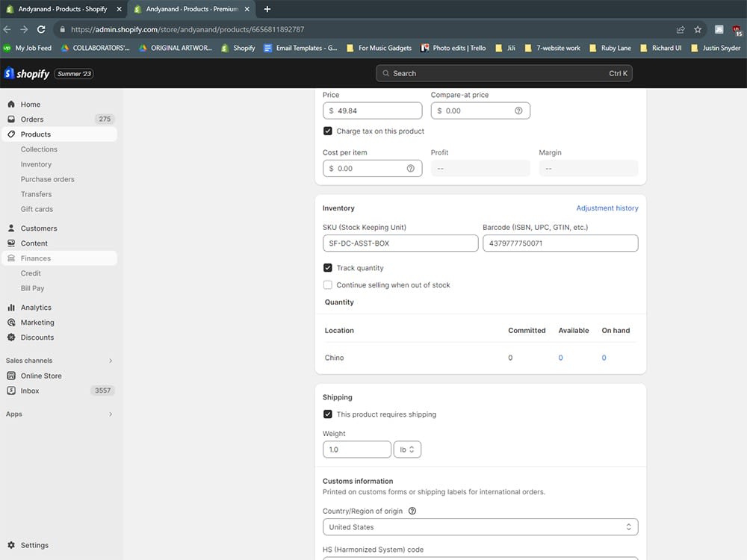This screenshot has height=560, width=747.
Task: Click On hand quantity for Chino
Action: click(604, 358)
